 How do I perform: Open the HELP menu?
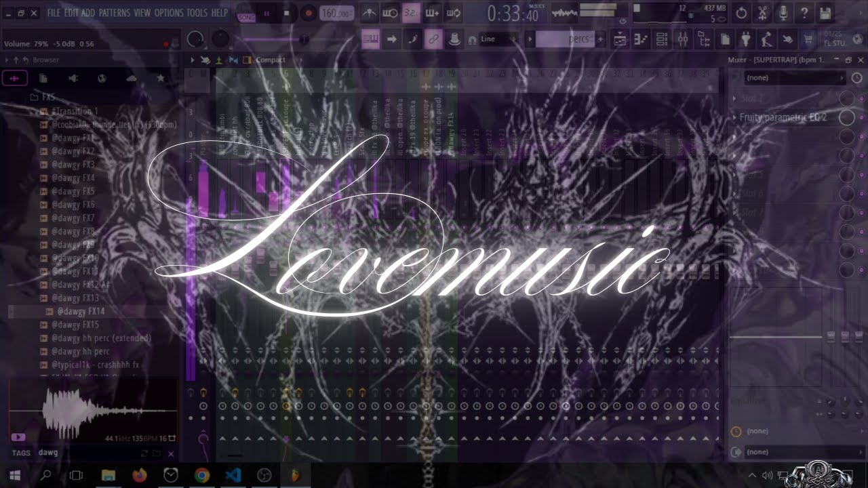click(x=220, y=13)
